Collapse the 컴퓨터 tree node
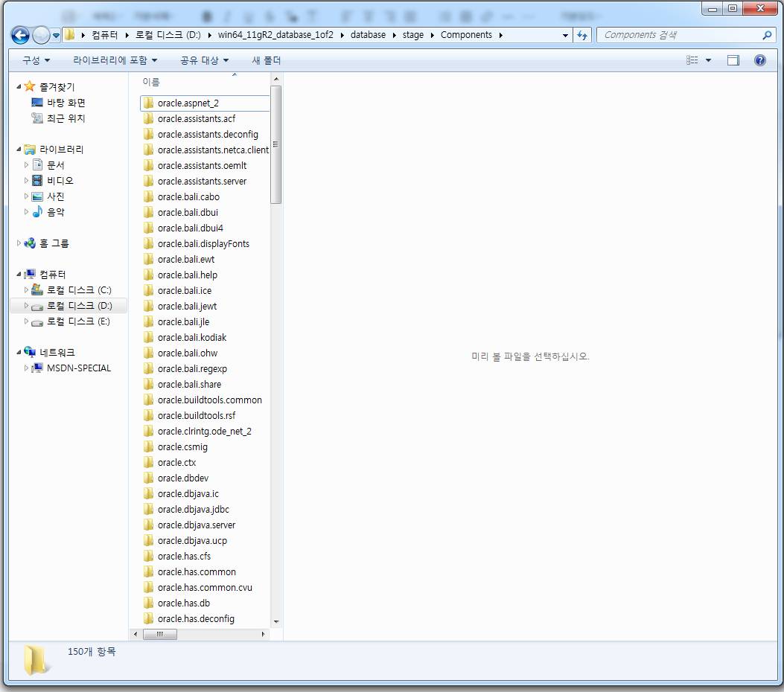The image size is (784, 692). pos(19,275)
